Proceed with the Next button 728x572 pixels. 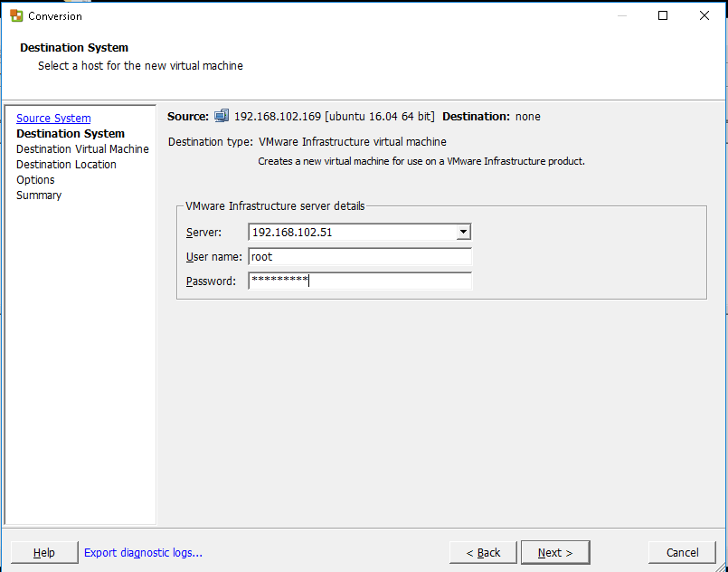[x=555, y=552]
